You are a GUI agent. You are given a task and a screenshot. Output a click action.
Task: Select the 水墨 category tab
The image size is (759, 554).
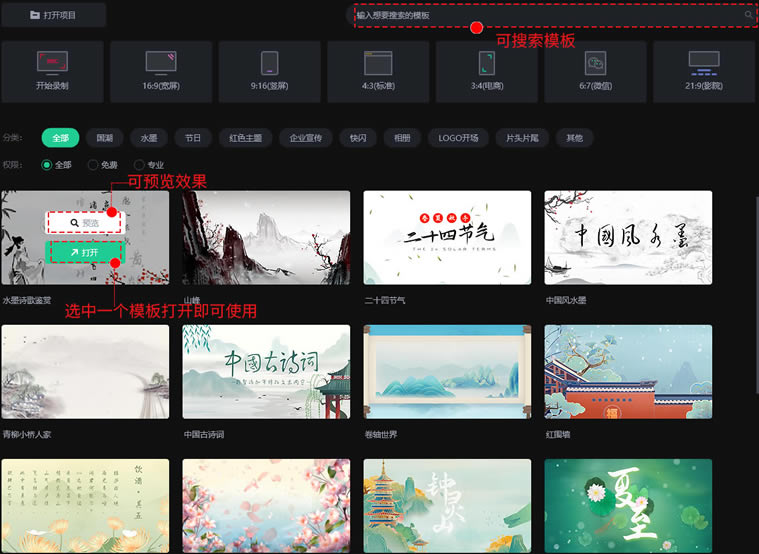coord(149,138)
